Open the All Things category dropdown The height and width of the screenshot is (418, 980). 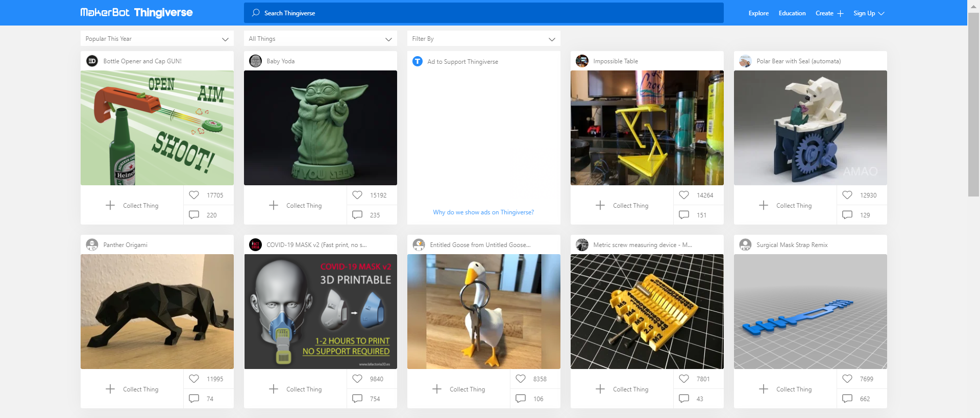(320, 39)
